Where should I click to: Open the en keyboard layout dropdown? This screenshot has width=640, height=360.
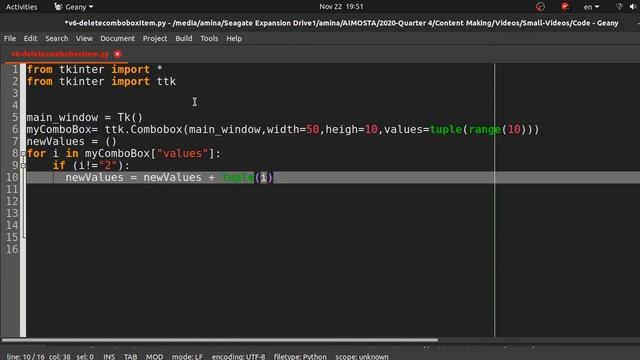591,7
